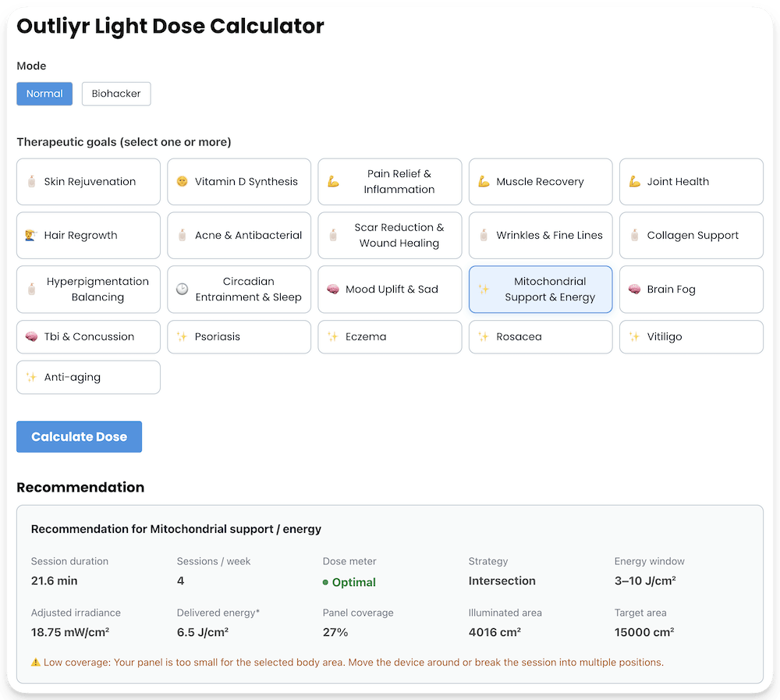780x700 pixels.
Task: Click the person icon on Hair Regrowth
Action: (30, 236)
